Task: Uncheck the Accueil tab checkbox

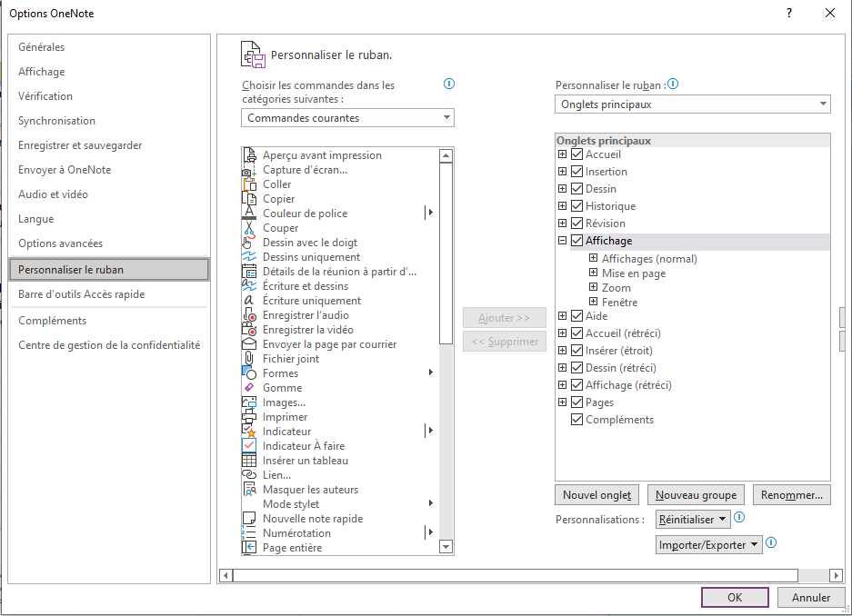Action: click(x=577, y=154)
